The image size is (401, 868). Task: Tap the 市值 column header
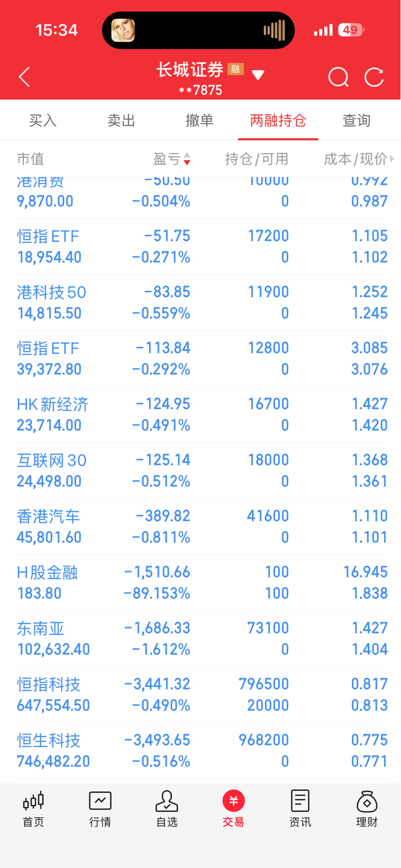(x=30, y=159)
